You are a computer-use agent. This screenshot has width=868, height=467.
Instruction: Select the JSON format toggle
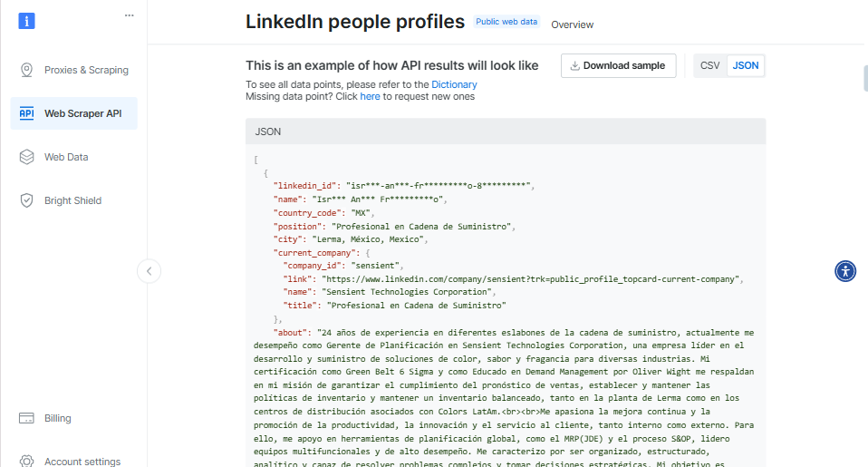(x=745, y=65)
